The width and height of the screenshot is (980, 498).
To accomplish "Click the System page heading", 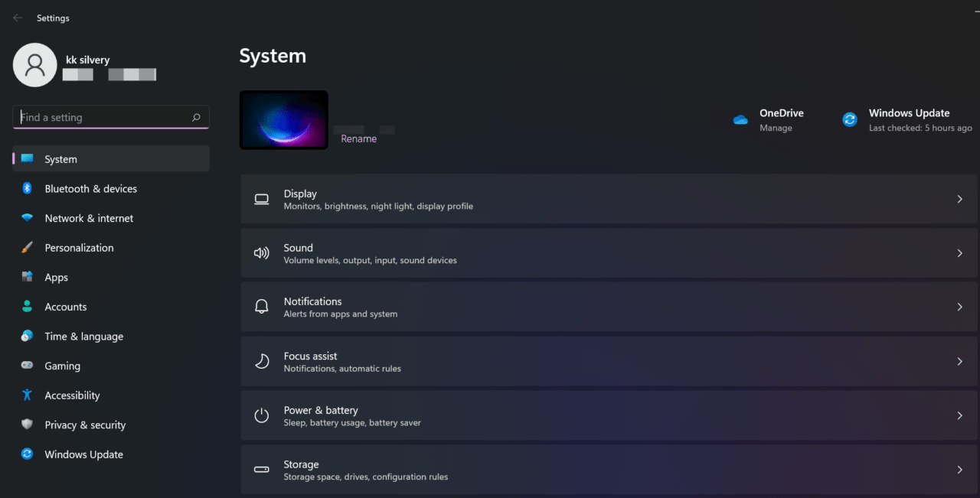I will point(273,56).
